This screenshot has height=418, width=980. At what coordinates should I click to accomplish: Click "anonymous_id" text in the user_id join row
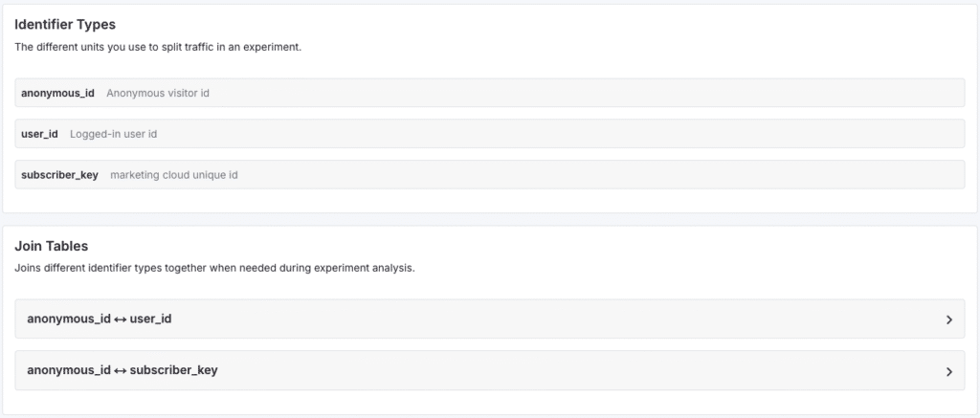pos(69,319)
